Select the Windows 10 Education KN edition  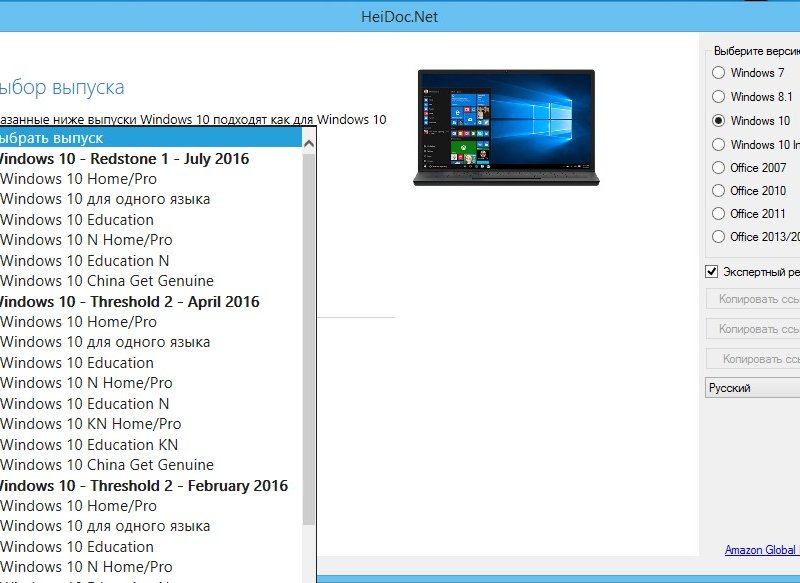tap(151, 444)
